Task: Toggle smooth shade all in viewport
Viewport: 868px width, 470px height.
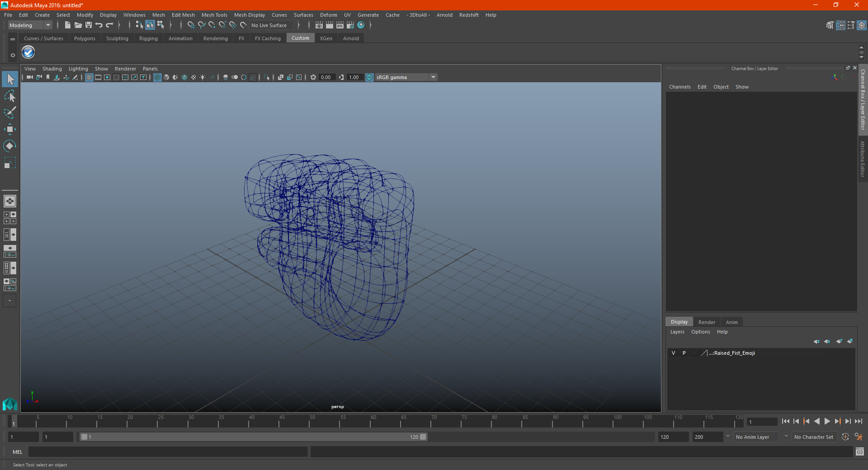Action: pyautogui.click(x=166, y=77)
